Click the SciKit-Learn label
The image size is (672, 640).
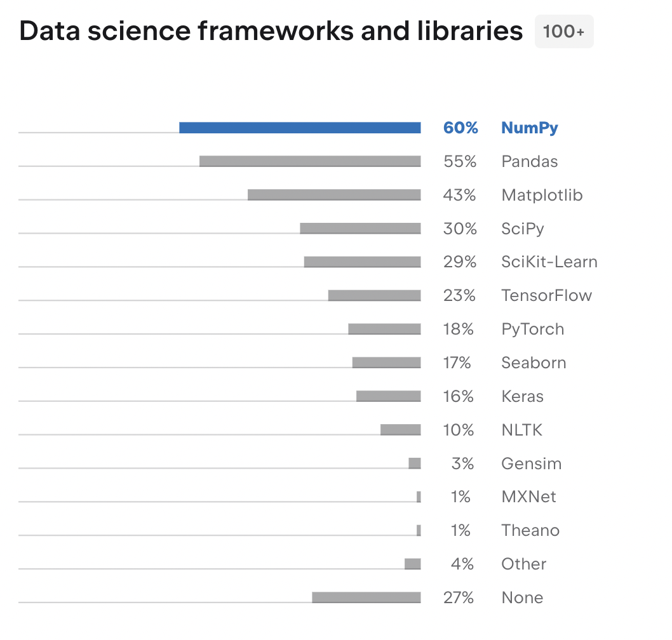tap(549, 262)
